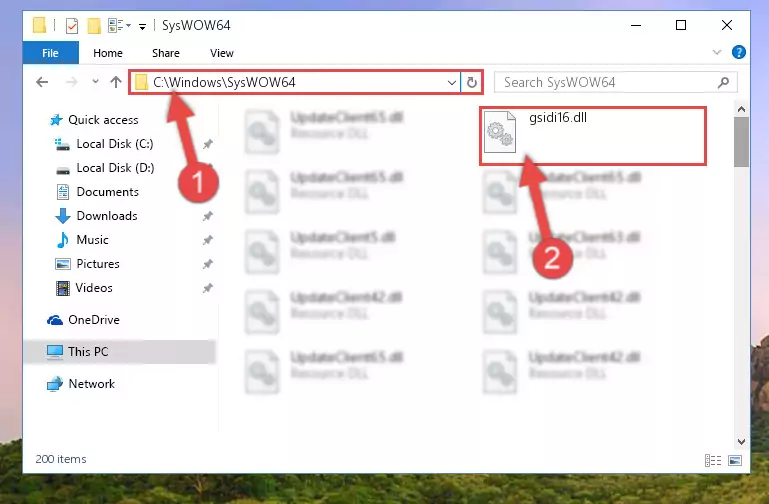
Task: Select OneDrive in navigation pane
Action: pyautogui.click(x=94, y=320)
